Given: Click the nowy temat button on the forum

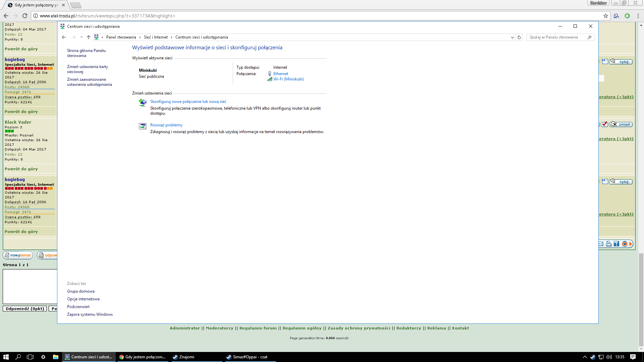Looking at the screenshot, I should point(18,255).
